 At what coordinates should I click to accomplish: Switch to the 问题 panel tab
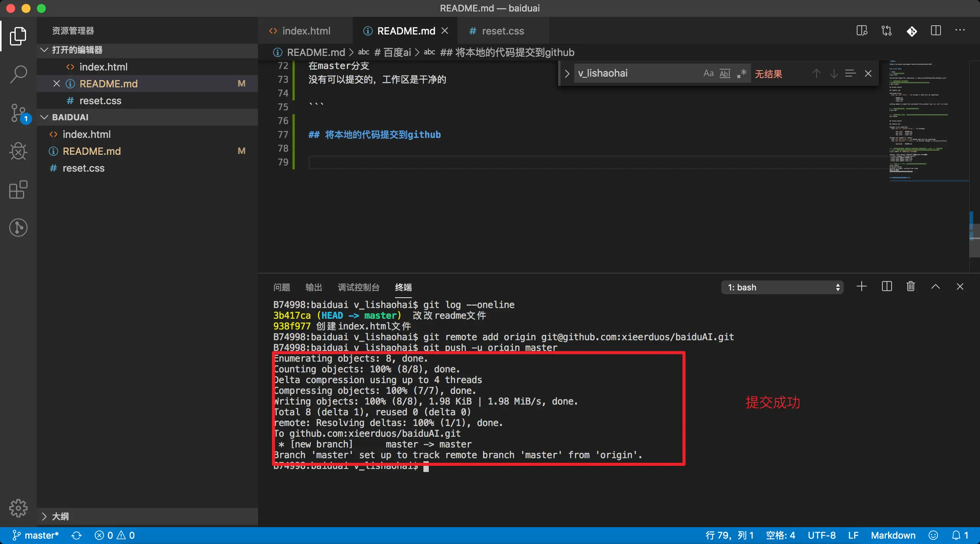point(282,287)
